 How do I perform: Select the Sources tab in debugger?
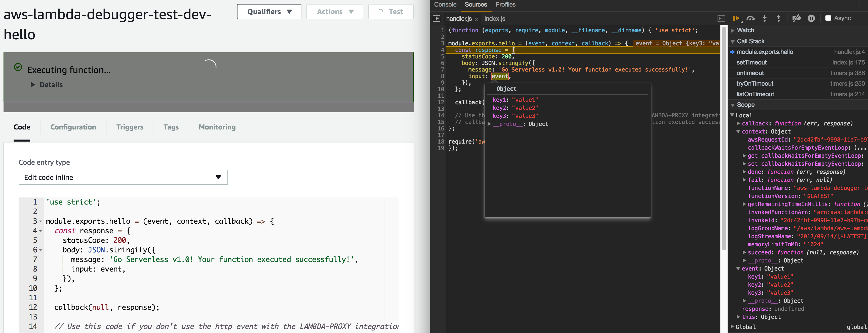[x=475, y=5]
